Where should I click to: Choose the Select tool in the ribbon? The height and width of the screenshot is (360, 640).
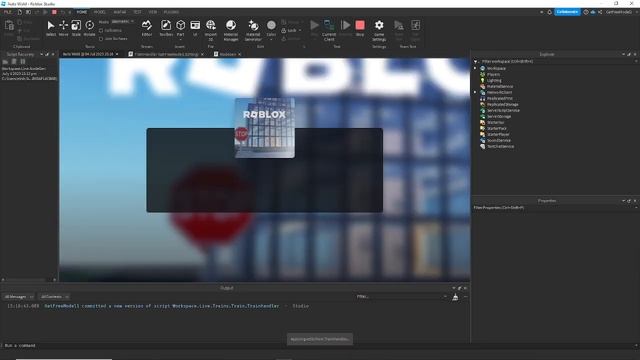pyautogui.click(x=51, y=28)
